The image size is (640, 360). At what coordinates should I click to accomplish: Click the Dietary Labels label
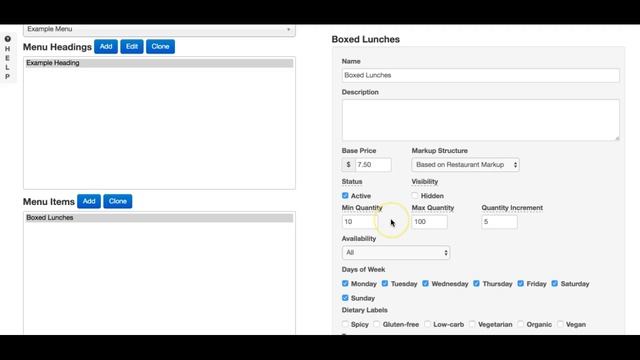point(364,310)
